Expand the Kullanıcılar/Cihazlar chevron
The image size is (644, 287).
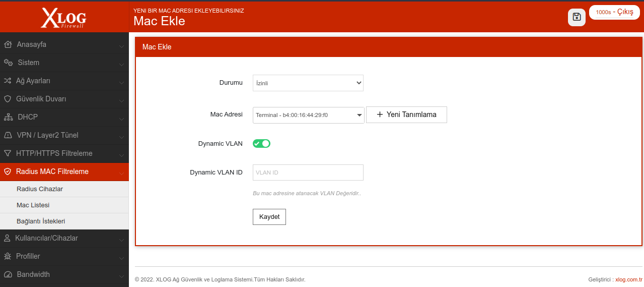point(121,240)
